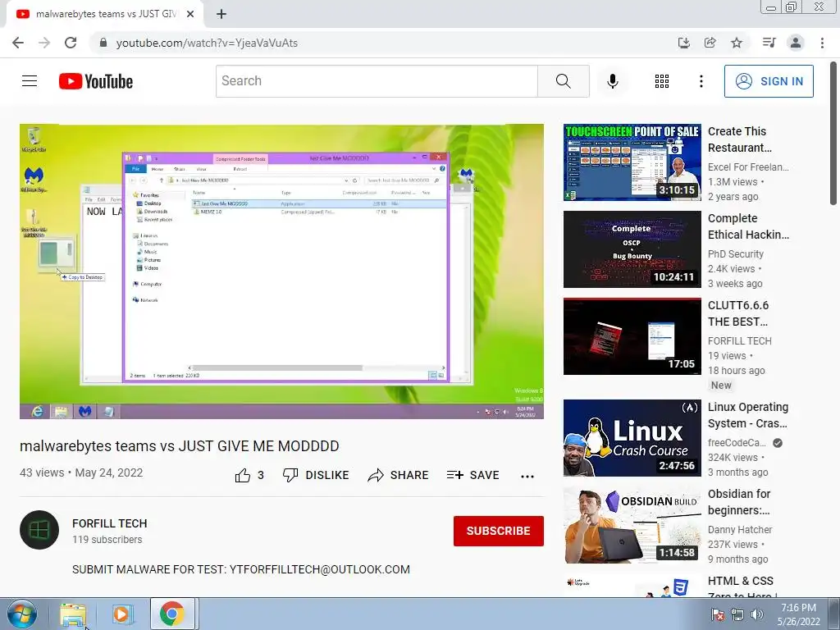Click the Sign In button
This screenshot has height=630, width=840.
(769, 81)
